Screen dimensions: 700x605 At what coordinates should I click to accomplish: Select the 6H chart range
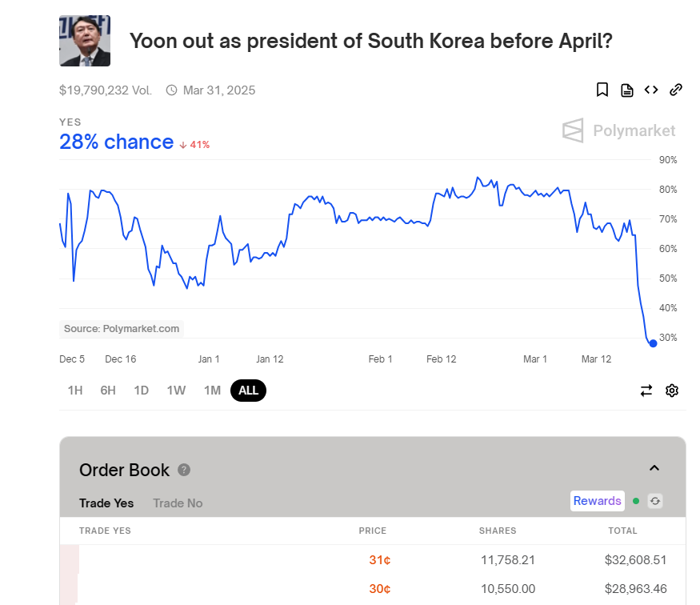point(107,391)
